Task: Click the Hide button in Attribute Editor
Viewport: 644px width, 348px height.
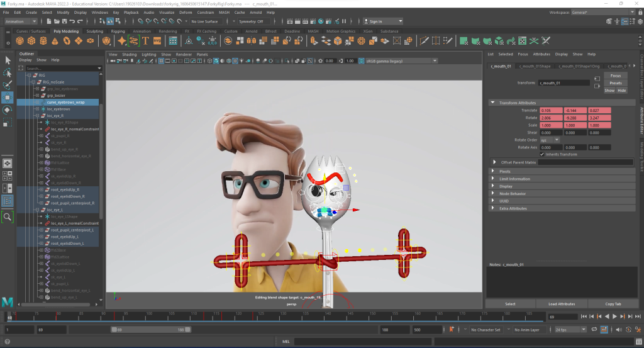Action: coord(622,91)
